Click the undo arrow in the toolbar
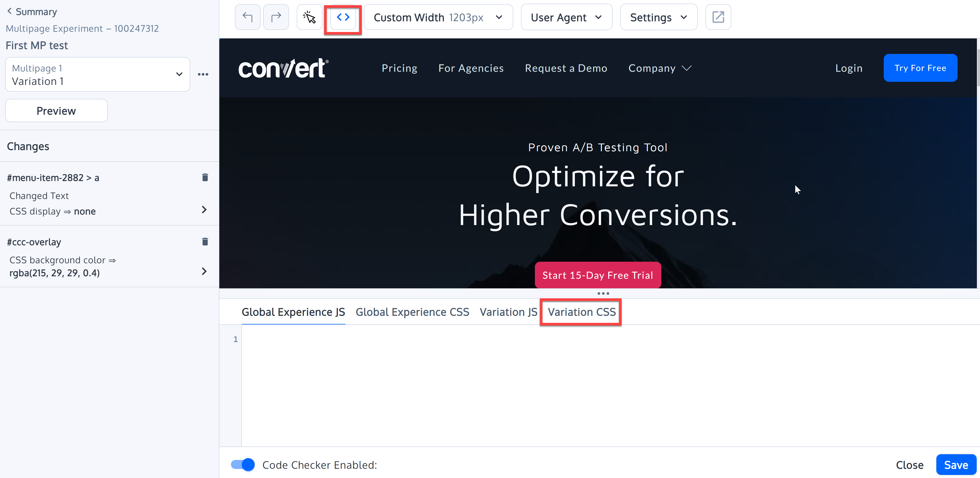The width and height of the screenshot is (980, 478). click(247, 17)
